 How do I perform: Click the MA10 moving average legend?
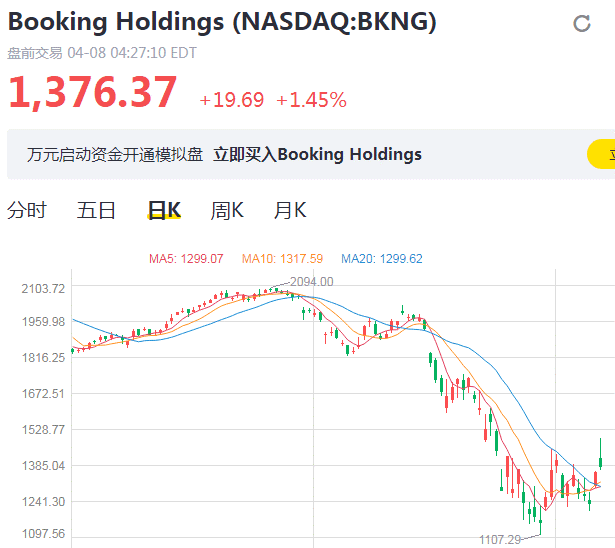tap(282, 258)
